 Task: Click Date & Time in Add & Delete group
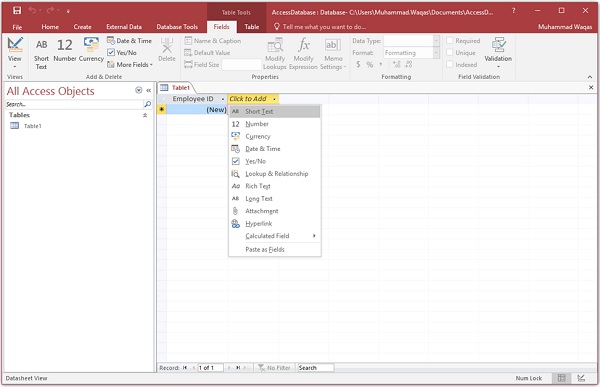pyautogui.click(x=130, y=41)
